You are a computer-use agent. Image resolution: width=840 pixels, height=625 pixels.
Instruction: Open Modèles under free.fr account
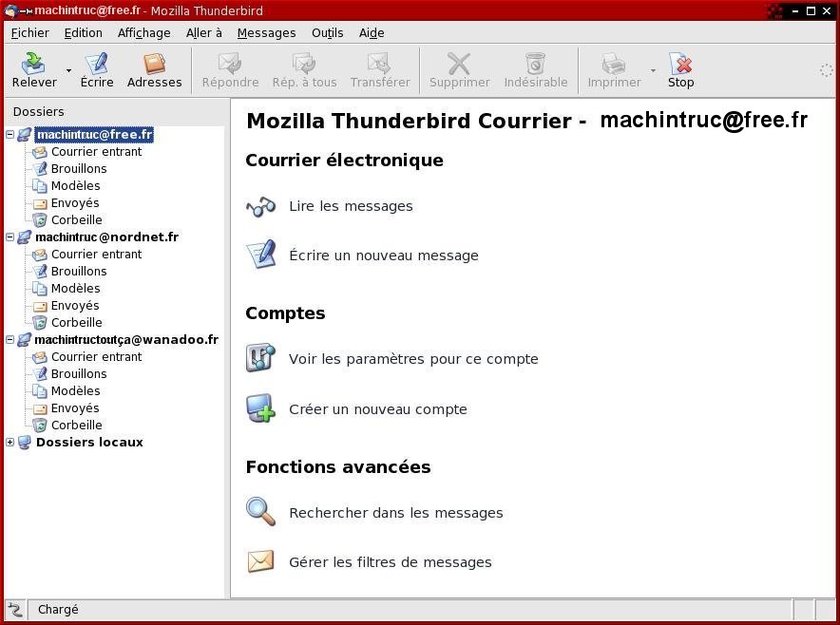[75, 186]
